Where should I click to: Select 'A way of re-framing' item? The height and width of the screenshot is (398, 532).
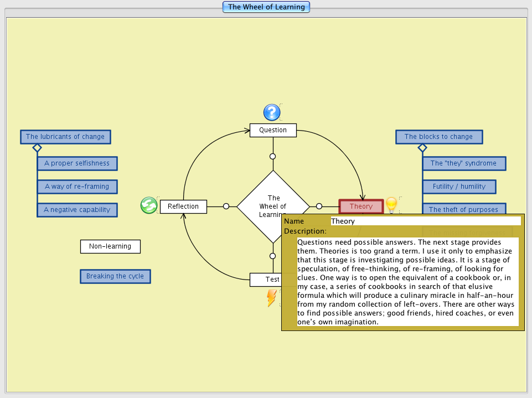(x=77, y=187)
